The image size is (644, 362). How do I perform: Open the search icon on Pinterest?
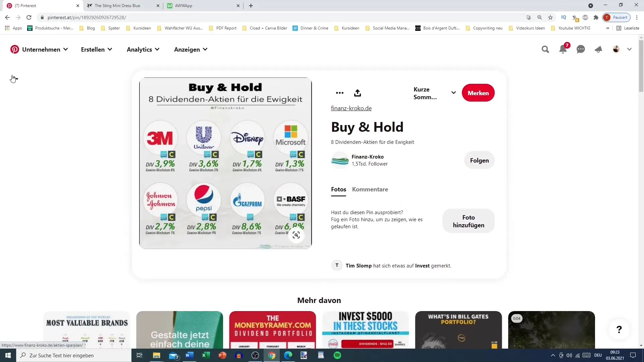click(x=545, y=49)
